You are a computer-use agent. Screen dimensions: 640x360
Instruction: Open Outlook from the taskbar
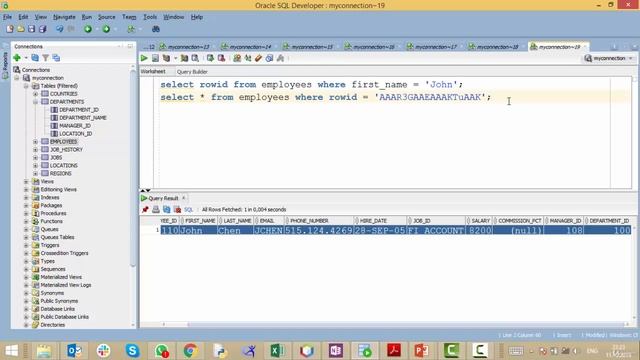[74, 350]
